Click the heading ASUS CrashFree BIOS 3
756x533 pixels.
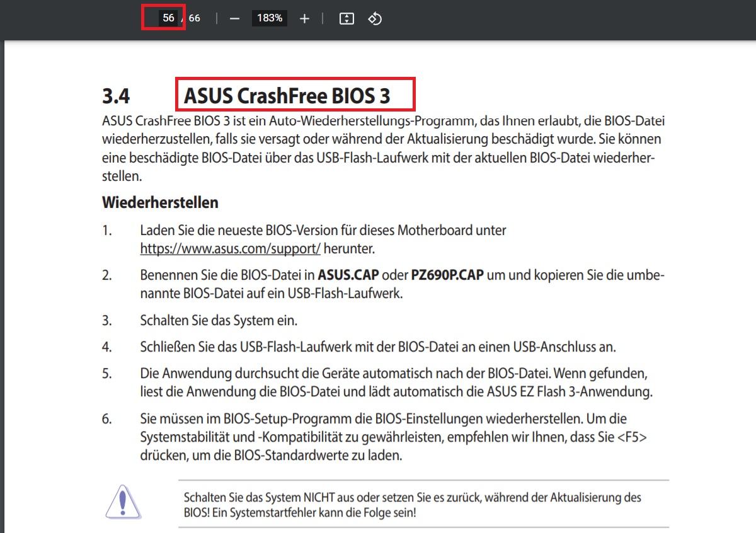point(287,96)
